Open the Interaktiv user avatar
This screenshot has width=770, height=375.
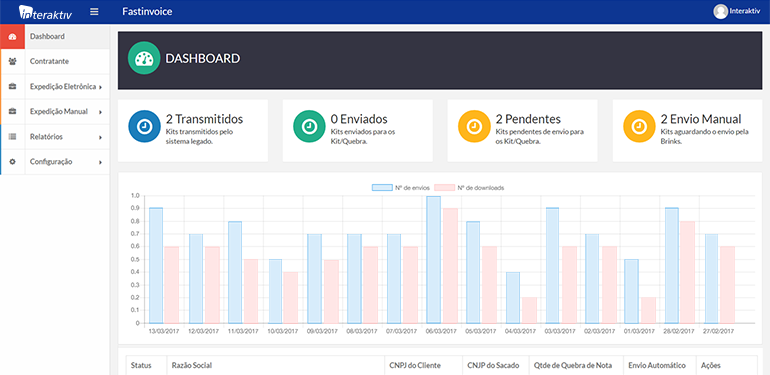720,11
